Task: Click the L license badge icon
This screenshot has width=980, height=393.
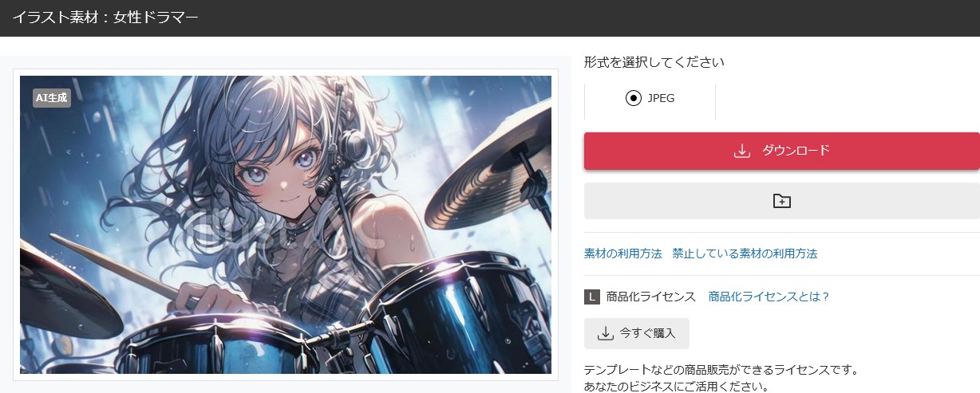Action: pyautogui.click(x=591, y=297)
